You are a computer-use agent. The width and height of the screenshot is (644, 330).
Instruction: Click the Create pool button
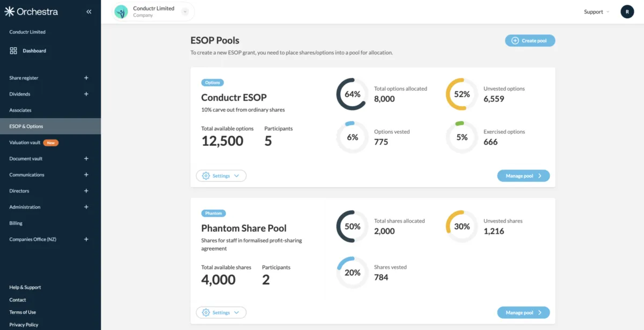click(530, 41)
